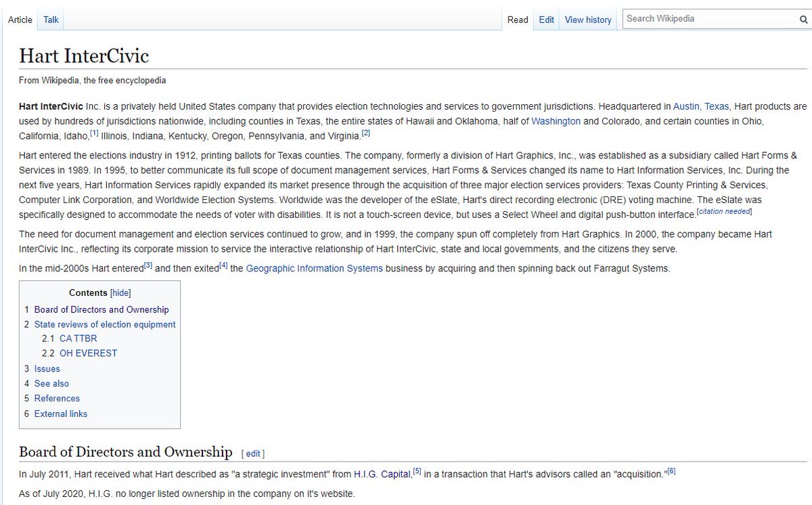This screenshot has height=505, width=812.
Task: Open citation reference [6] after acquisition
Action: pos(672,471)
